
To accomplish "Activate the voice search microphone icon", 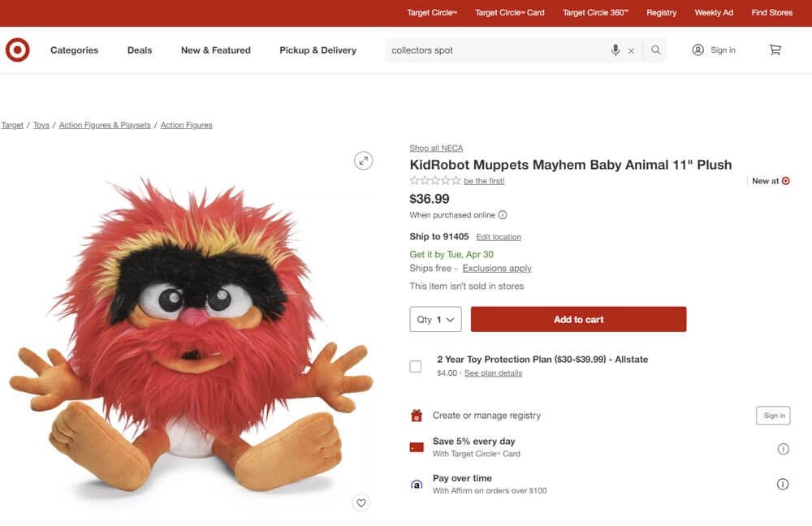I will click(x=615, y=50).
